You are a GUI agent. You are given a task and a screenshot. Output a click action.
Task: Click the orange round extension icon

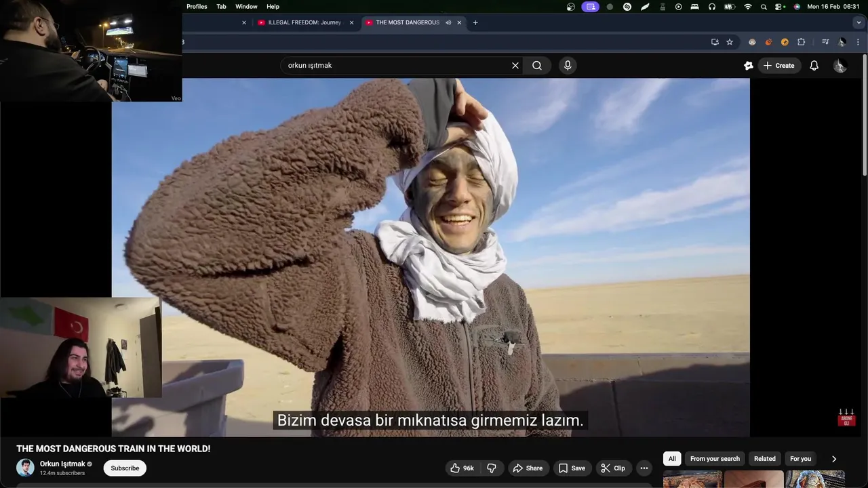785,42
